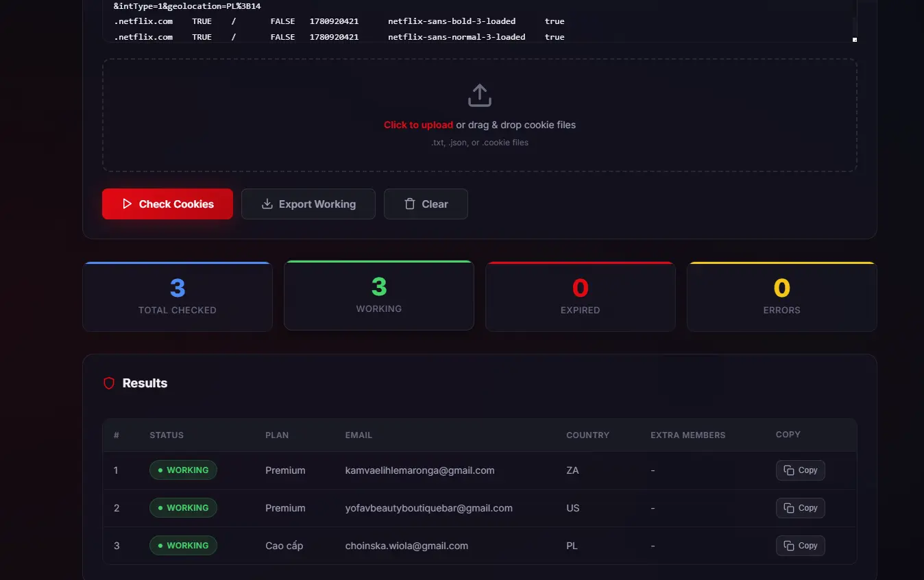Click the Clear button
The height and width of the screenshot is (580, 924).
426,204
